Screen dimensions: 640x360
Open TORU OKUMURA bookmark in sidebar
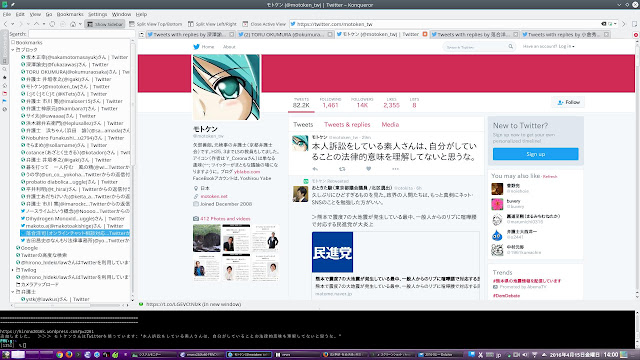tap(75, 72)
